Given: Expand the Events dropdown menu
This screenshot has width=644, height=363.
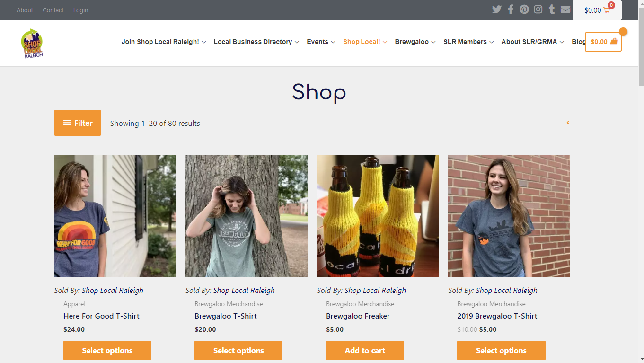Looking at the screenshot, I should point(321,42).
